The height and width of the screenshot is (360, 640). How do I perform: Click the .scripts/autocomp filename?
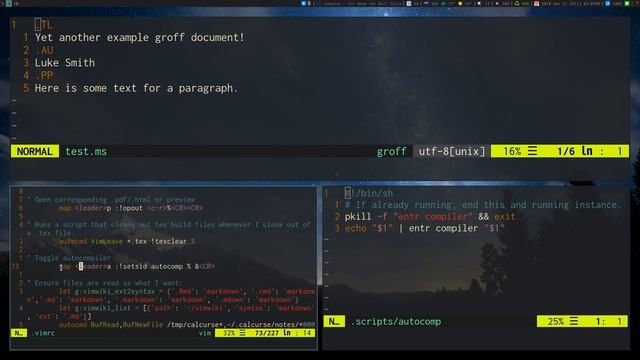tap(396, 322)
